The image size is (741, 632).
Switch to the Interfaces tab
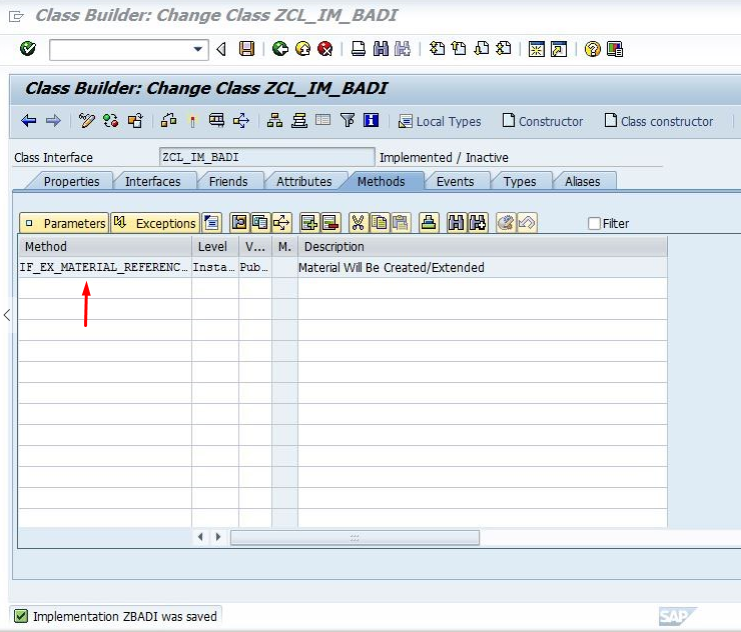click(153, 182)
